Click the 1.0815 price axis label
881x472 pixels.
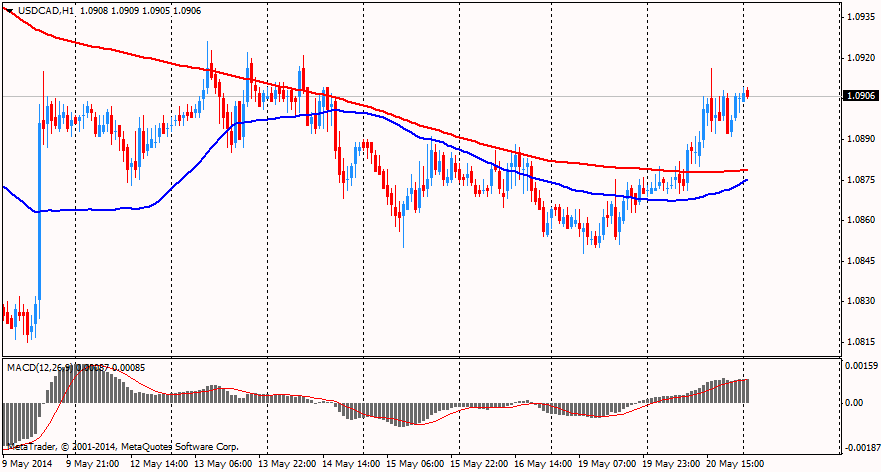[x=861, y=341]
